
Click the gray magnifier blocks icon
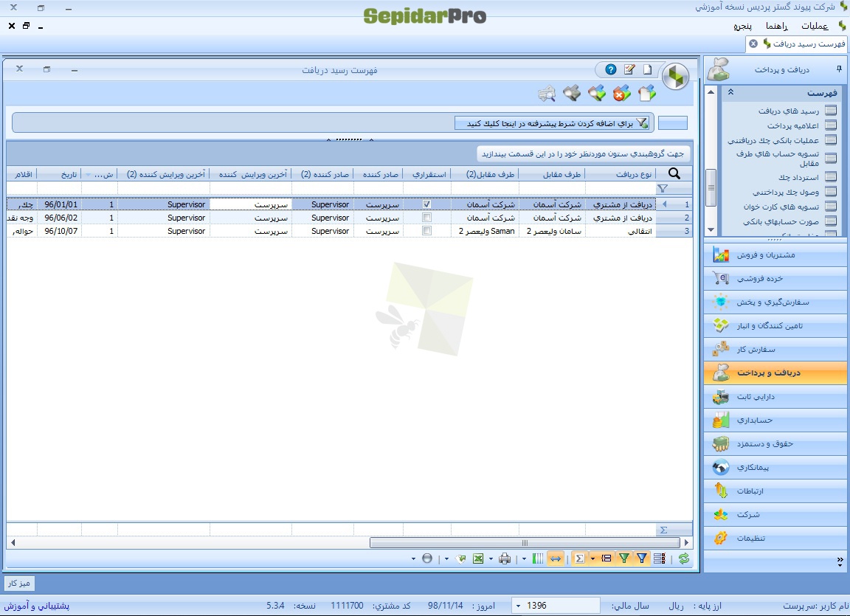tap(572, 94)
